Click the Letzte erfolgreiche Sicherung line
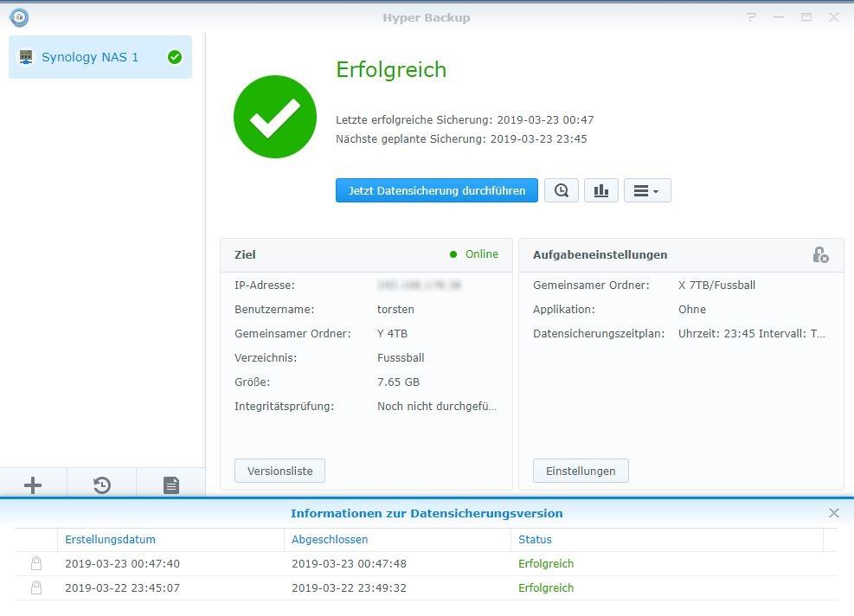The height and width of the screenshot is (616, 854). tap(465, 119)
